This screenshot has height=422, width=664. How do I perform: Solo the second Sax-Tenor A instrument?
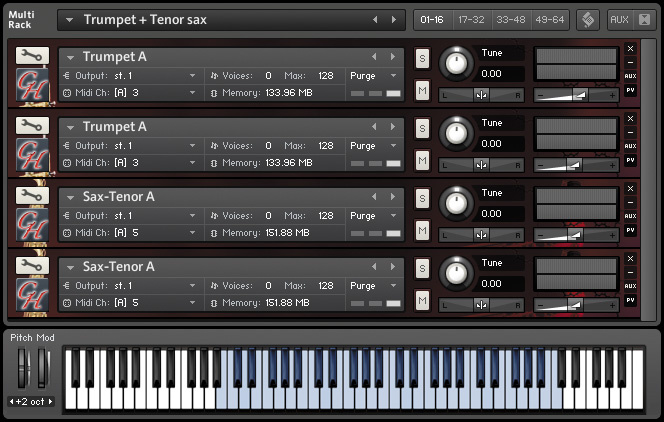point(422,268)
